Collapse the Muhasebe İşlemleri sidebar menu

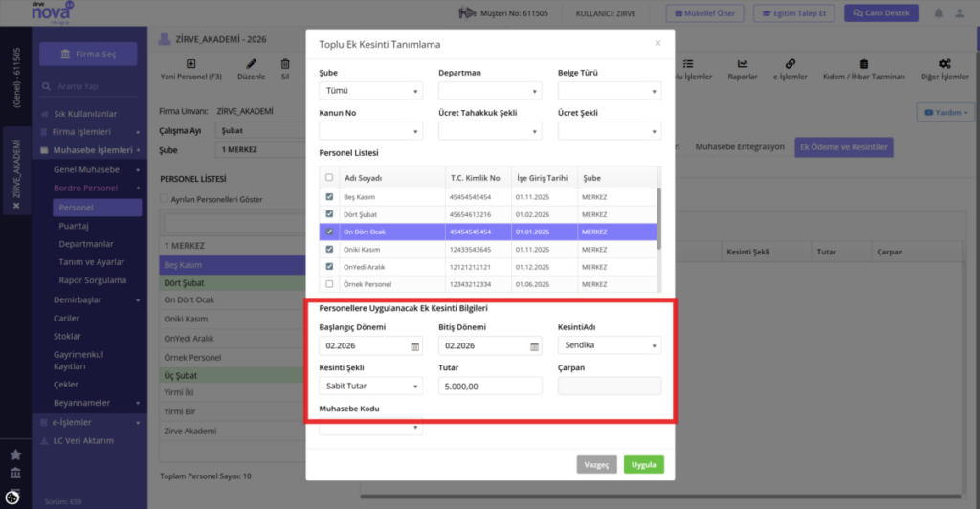pyautogui.click(x=89, y=150)
